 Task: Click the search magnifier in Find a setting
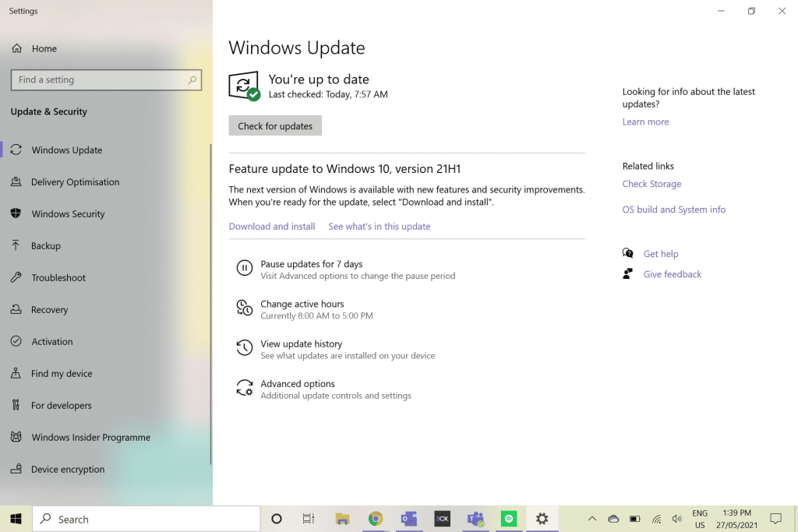[192, 80]
